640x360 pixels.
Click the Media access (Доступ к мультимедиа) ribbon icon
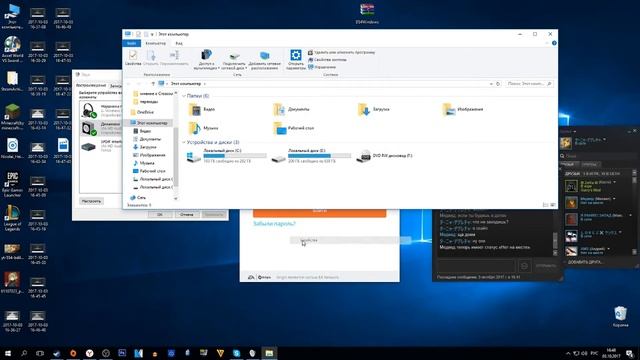click(x=206, y=60)
